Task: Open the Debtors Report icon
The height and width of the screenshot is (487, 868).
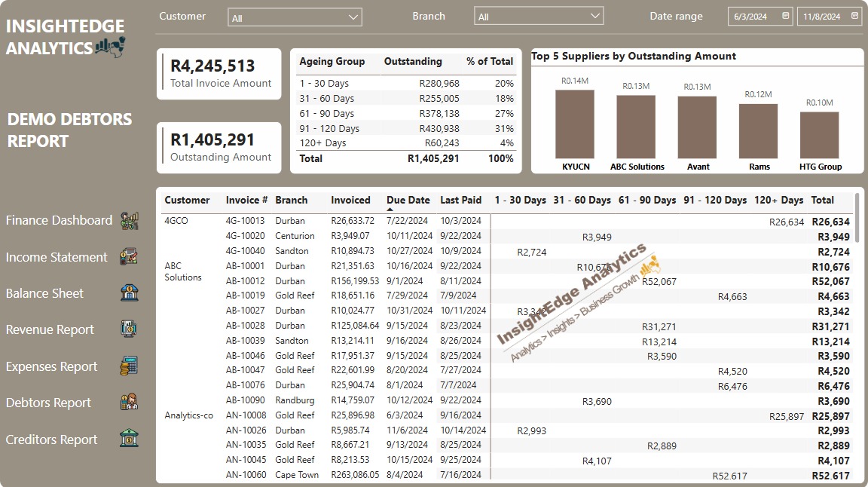Action: [129, 403]
